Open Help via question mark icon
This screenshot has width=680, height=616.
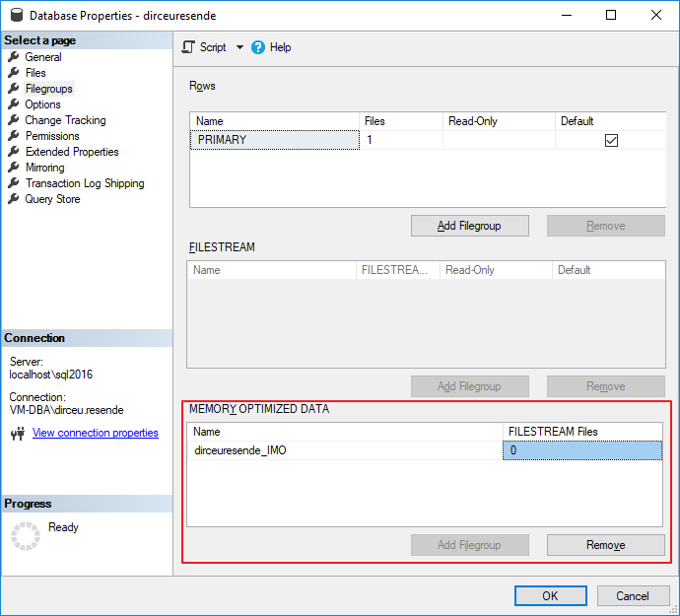tap(258, 47)
